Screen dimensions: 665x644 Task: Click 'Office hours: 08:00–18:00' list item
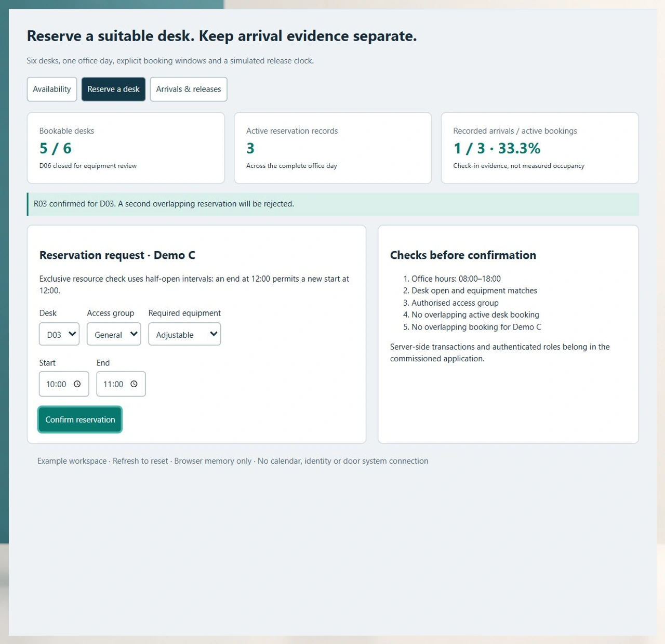pos(456,279)
